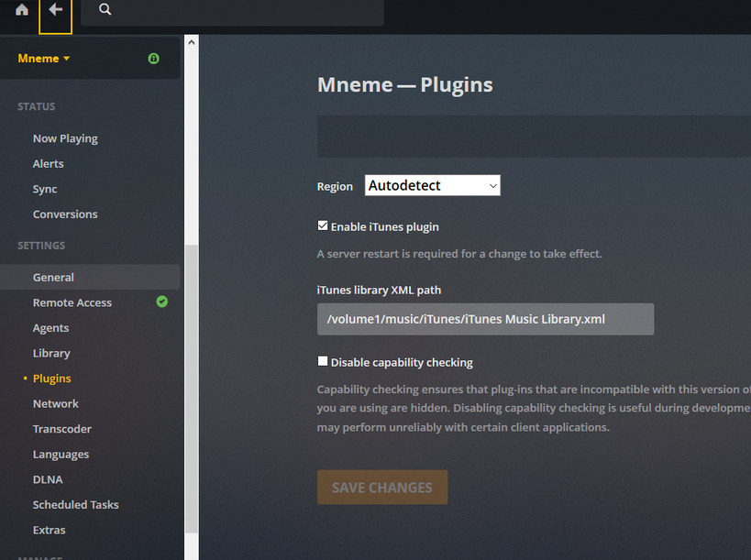Open Scheduled Tasks settings

(x=76, y=505)
